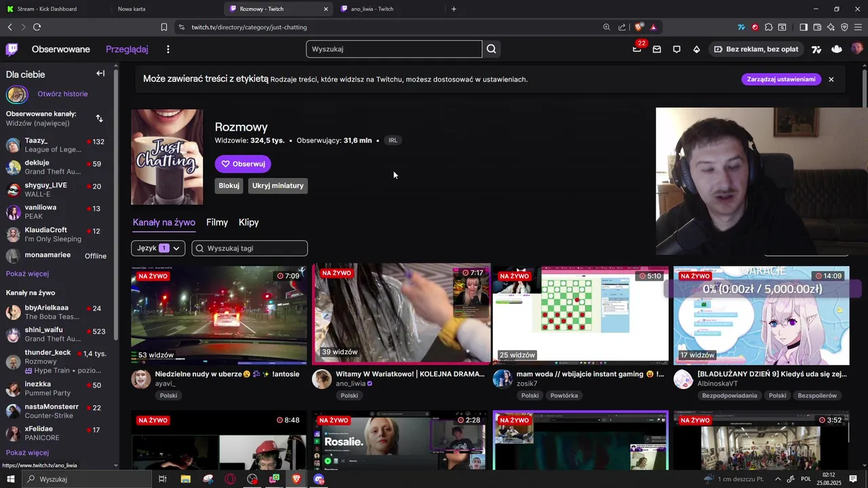
Task: Open Brave Leo AI sparkle icon
Action: coord(831,27)
